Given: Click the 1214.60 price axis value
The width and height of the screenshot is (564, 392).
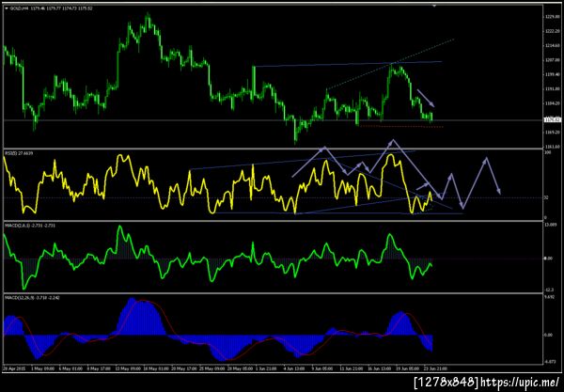Looking at the screenshot, I should pos(552,46).
